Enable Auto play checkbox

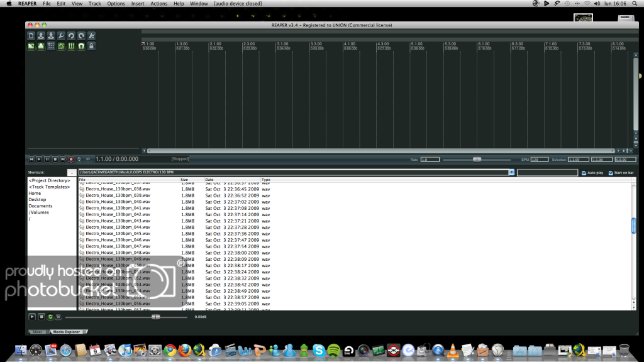584,173
